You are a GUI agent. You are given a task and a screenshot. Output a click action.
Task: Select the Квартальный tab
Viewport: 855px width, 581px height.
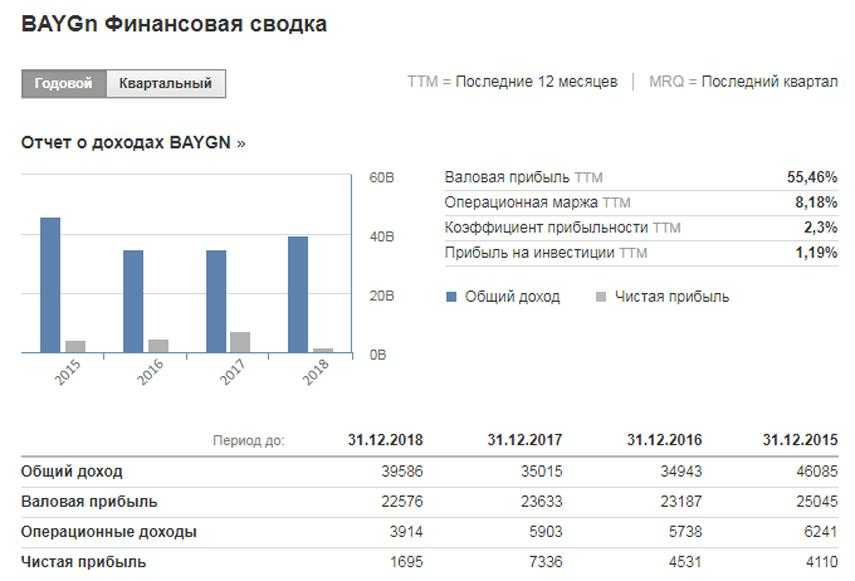tap(165, 84)
